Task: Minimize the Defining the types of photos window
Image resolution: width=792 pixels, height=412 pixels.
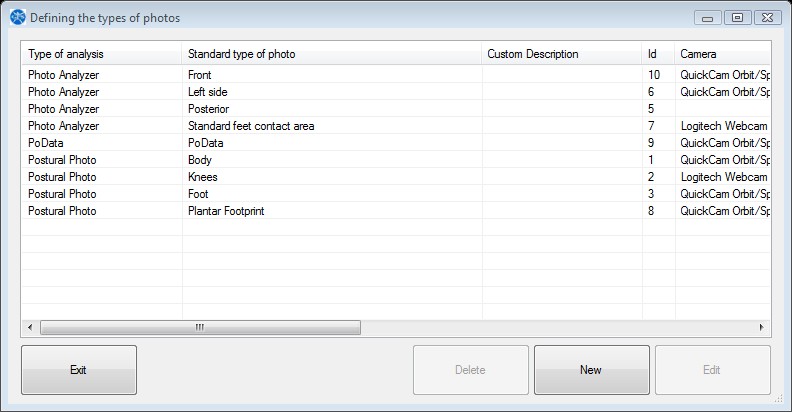Action: click(708, 18)
